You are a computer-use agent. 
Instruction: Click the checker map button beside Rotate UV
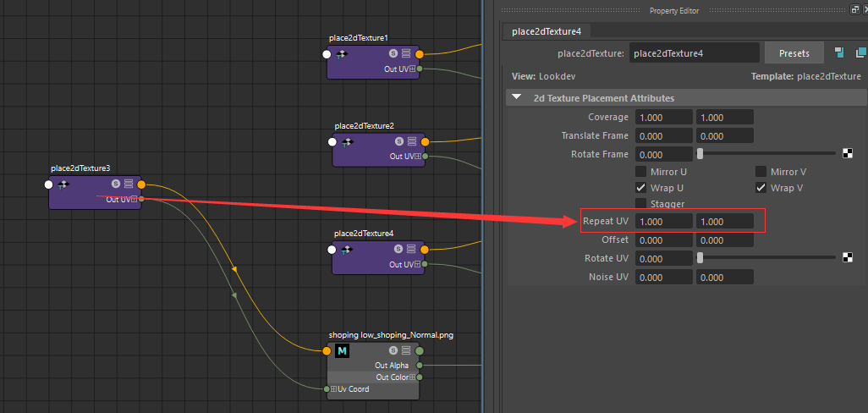click(x=848, y=257)
